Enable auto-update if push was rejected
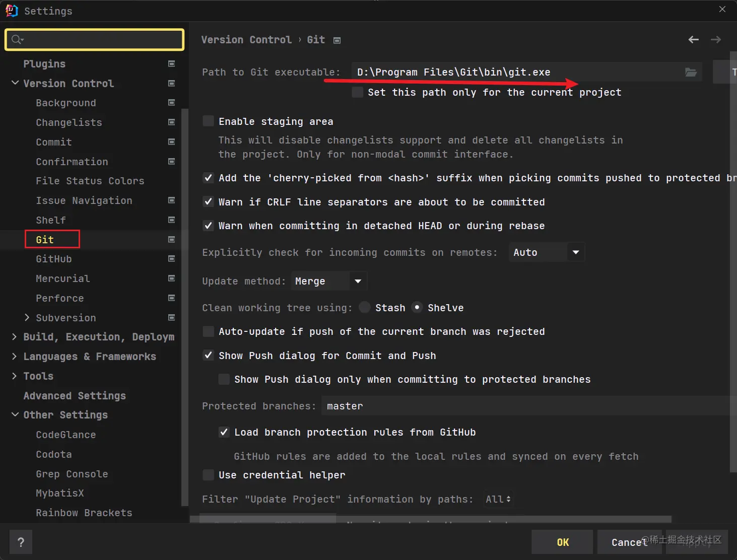737x560 pixels. 208,331
